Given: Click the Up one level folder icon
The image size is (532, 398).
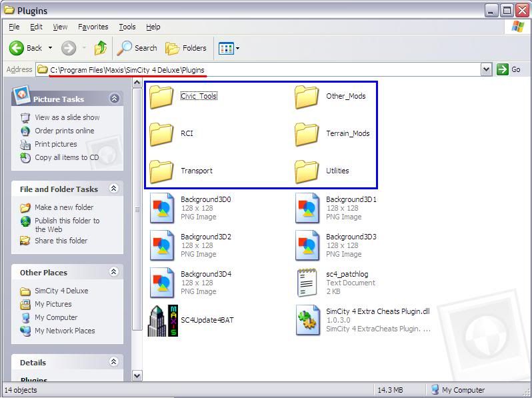Looking at the screenshot, I should click(x=101, y=48).
